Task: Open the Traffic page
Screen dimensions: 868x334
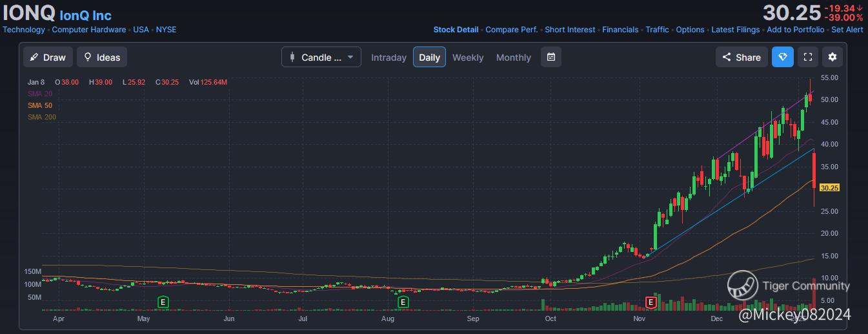Action: [x=657, y=30]
